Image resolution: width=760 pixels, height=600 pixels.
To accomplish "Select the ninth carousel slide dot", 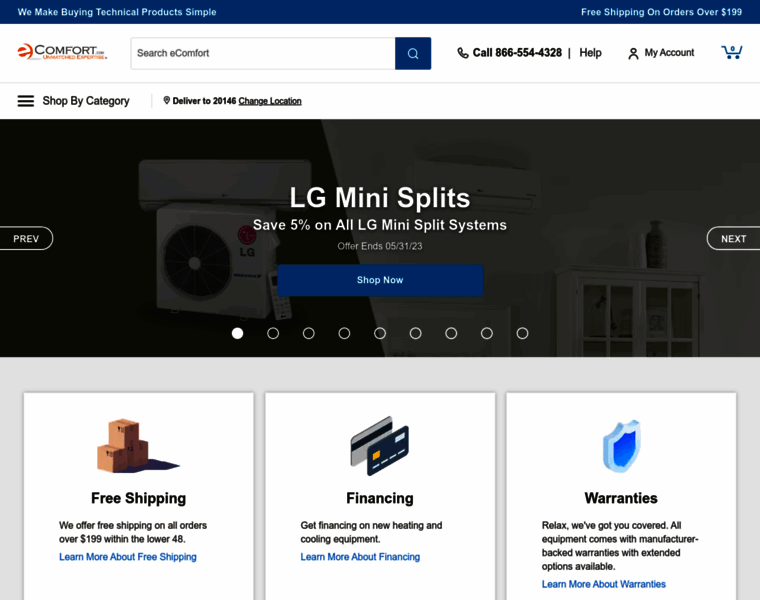I will pos(522,333).
